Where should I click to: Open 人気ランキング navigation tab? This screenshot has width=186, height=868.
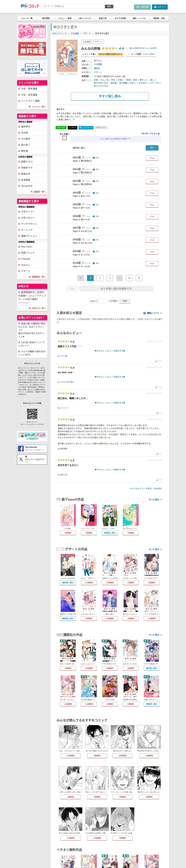84,18
